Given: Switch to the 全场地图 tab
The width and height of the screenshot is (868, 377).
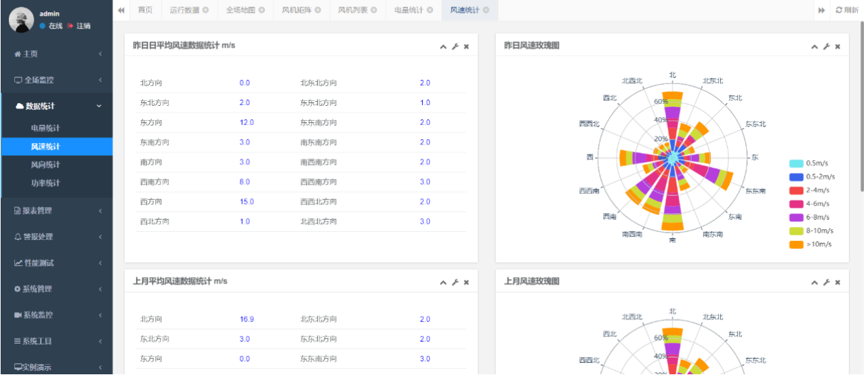Looking at the screenshot, I should pos(241,10).
